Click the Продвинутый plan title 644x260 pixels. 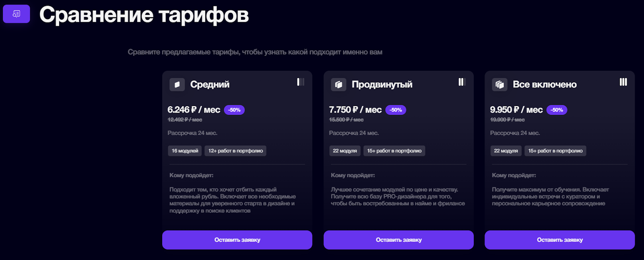click(382, 84)
